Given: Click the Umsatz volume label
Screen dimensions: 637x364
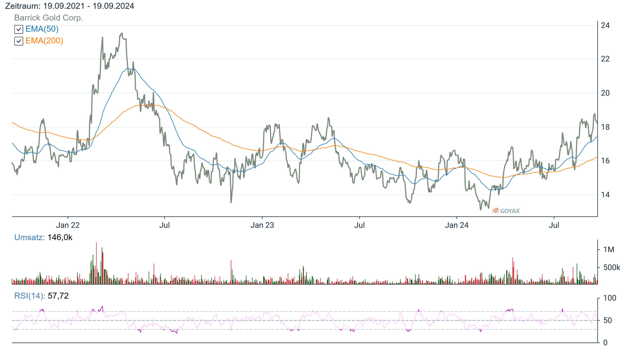Looking at the screenshot, I should click(30, 237).
